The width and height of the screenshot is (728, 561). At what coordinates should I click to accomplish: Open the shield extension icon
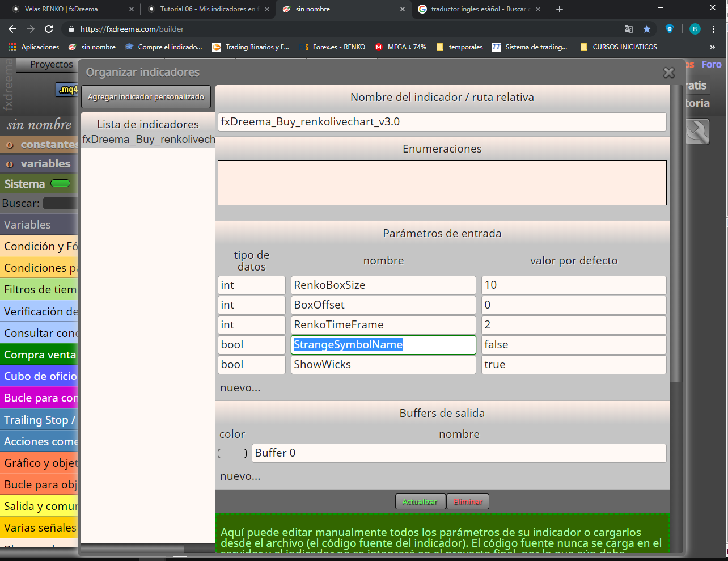(669, 29)
